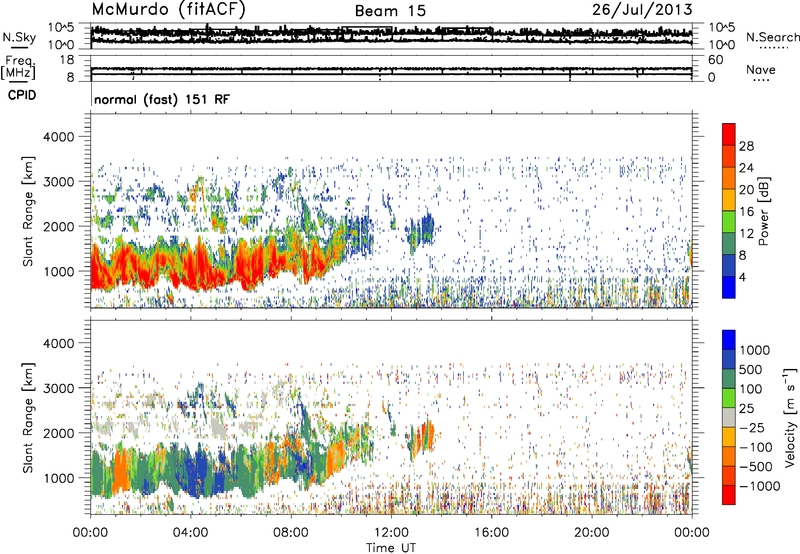
Task: Click the McMurdo (fitACF) title text
Action: point(168,10)
